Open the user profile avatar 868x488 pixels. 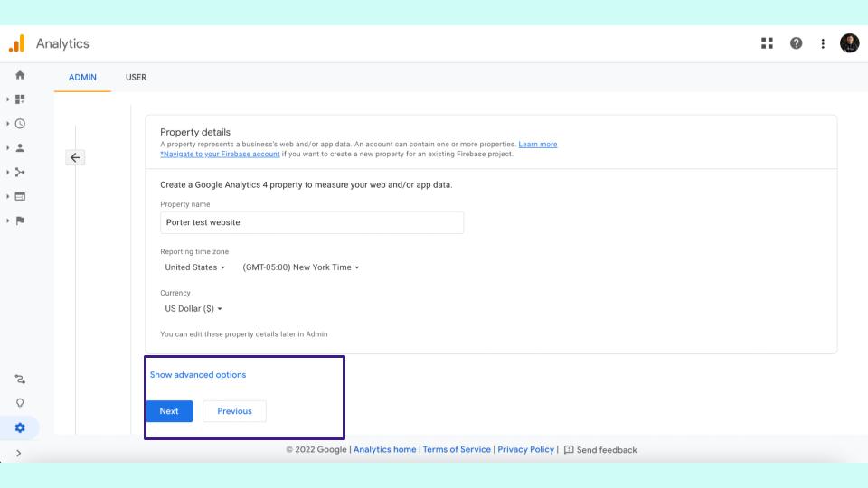point(849,43)
